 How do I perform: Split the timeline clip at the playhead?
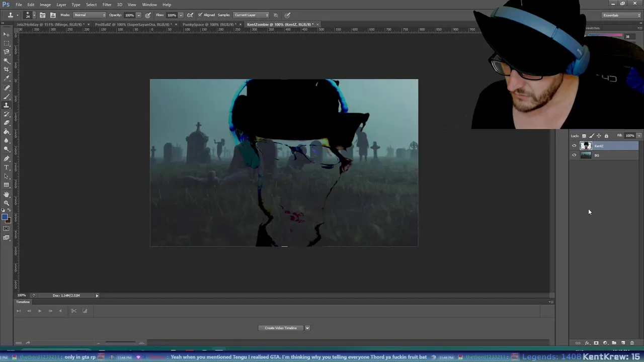tap(73, 311)
